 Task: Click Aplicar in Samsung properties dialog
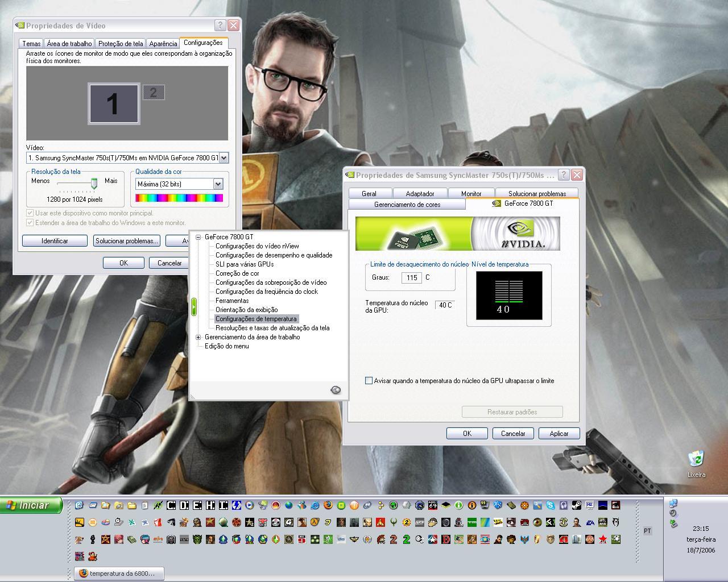(x=559, y=433)
